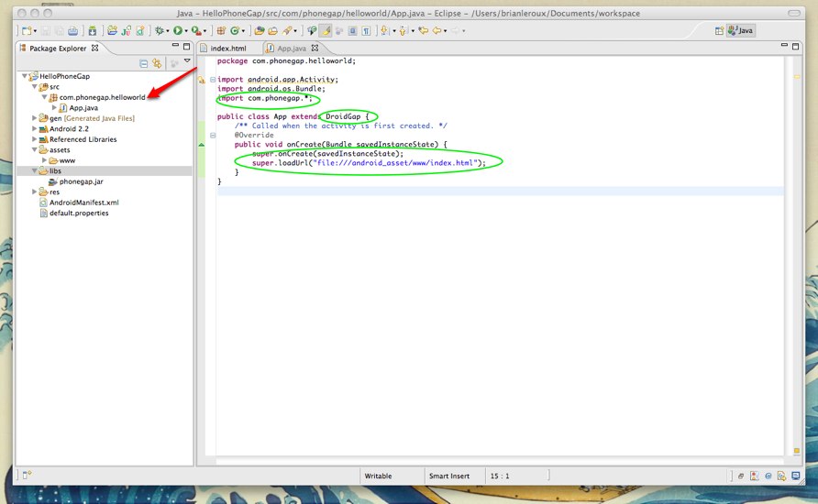Expand the Referenced Libraries node
Screen dimensions: 818x504
click(x=35, y=139)
